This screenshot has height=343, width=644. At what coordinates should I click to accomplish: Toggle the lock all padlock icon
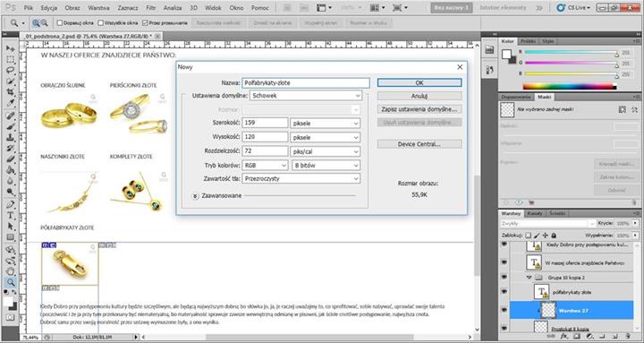554,236
